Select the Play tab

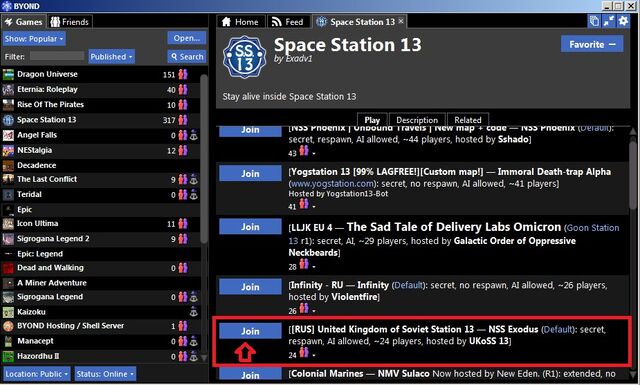372,120
